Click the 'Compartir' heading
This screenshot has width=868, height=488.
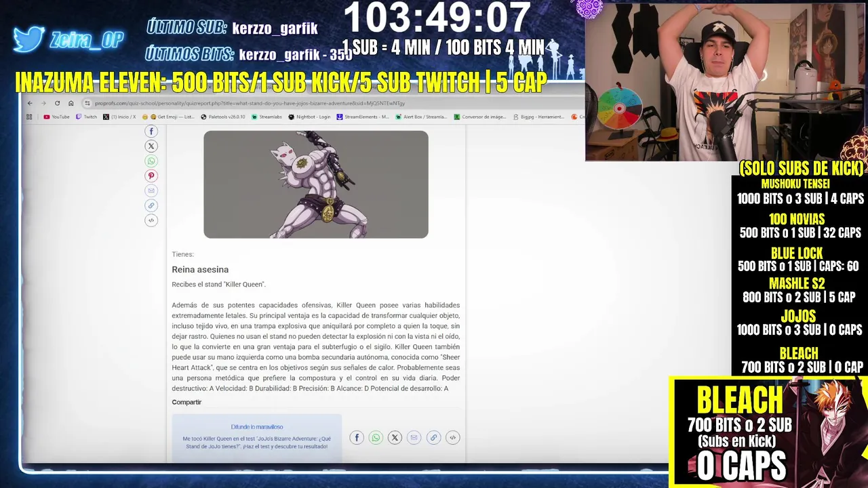(186, 403)
